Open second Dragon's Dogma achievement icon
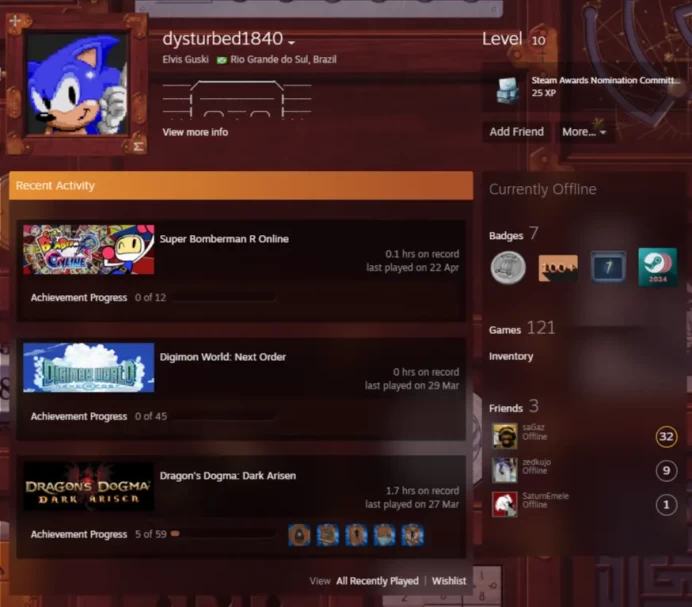Screen dimensions: 692x607 tap(327, 535)
